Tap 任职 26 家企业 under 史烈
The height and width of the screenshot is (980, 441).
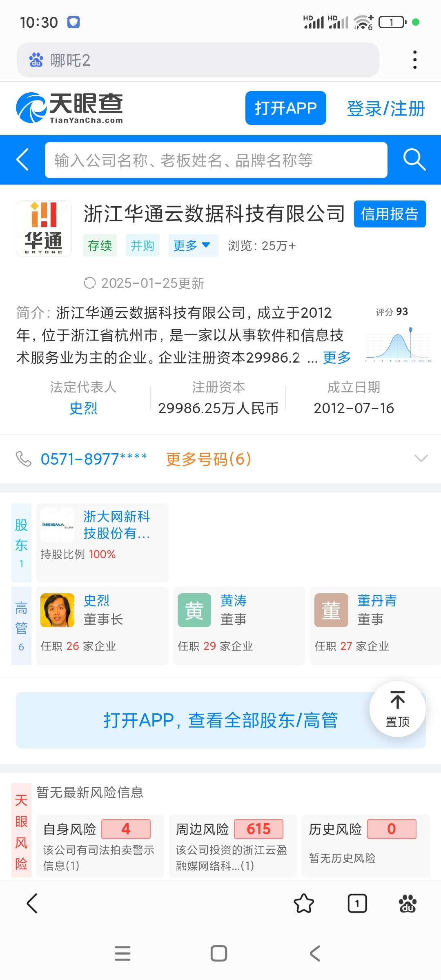78,646
